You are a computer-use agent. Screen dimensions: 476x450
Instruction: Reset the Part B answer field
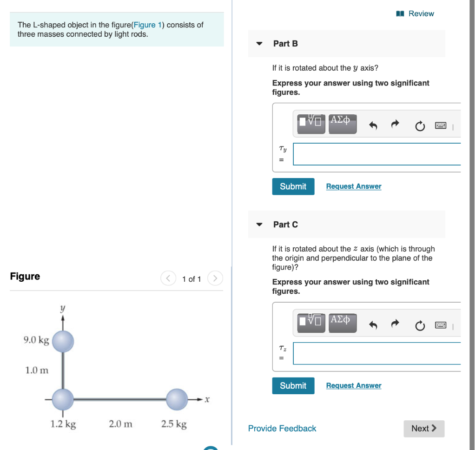click(419, 126)
